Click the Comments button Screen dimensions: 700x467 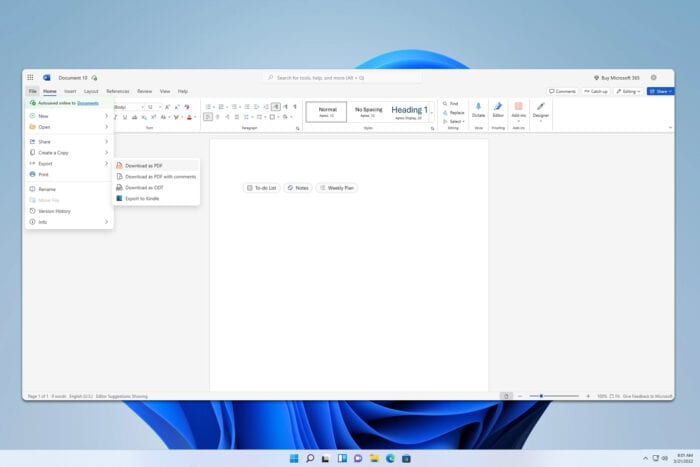(x=562, y=92)
